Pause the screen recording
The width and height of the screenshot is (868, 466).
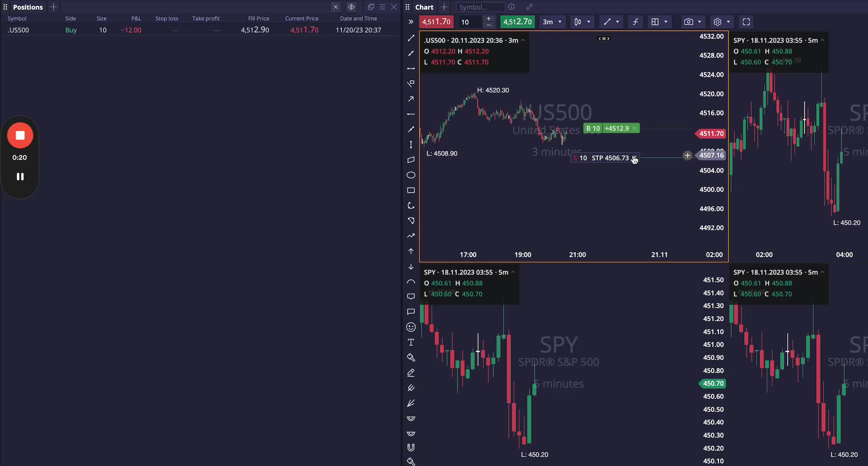pyautogui.click(x=20, y=176)
